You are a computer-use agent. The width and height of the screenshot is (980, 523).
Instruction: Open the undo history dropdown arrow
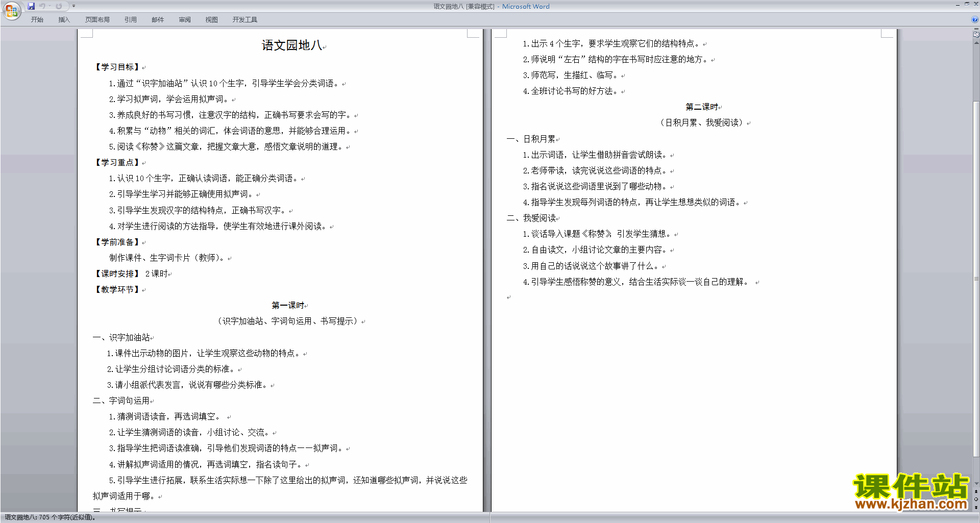click(50, 6)
